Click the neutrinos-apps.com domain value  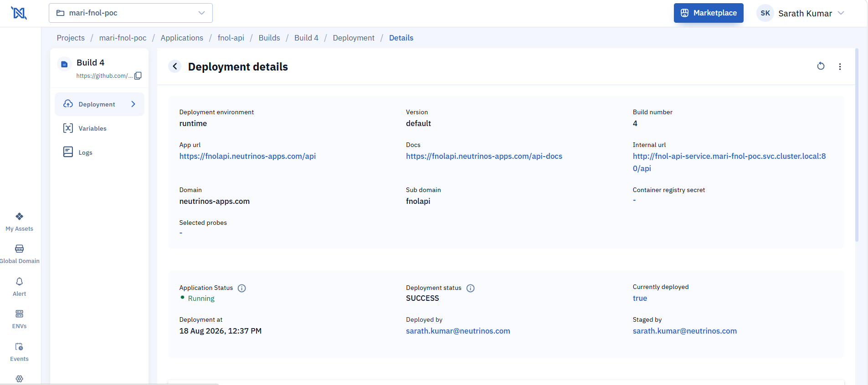coord(214,201)
